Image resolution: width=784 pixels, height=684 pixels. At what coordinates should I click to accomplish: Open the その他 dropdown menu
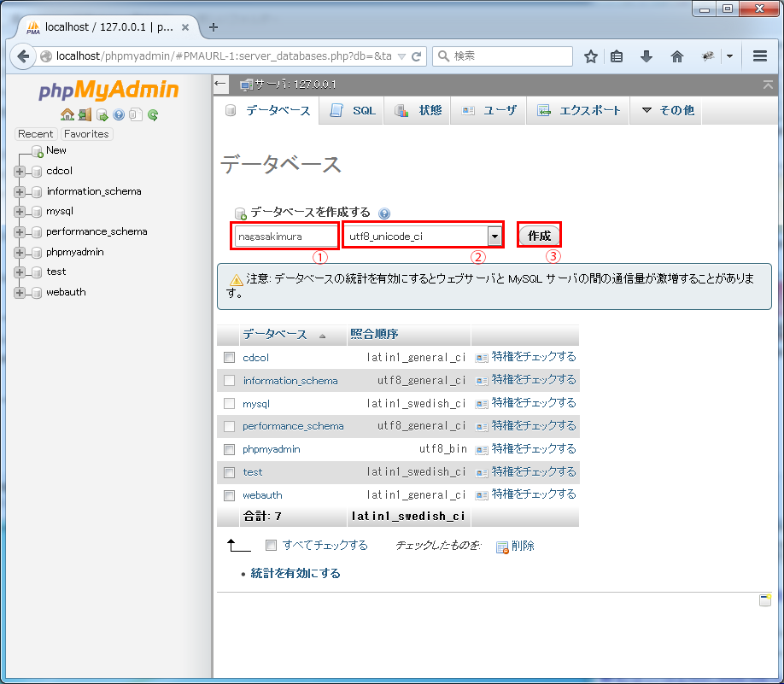pyautogui.click(x=667, y=111)
